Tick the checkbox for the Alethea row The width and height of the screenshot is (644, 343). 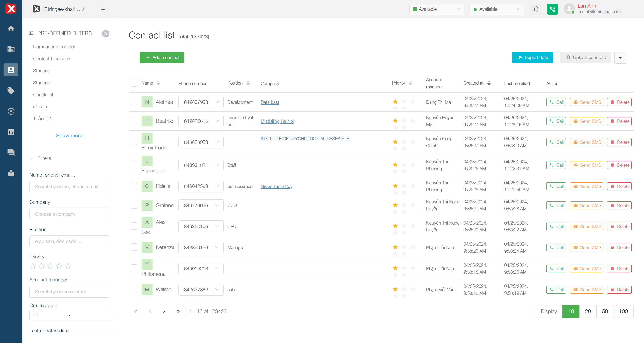click(x=134, y=102)
